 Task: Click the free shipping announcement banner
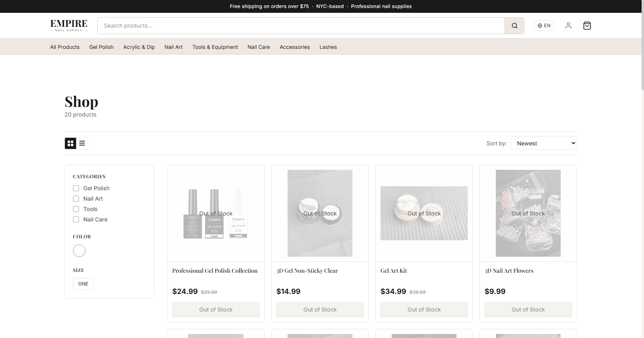[321, 6]
